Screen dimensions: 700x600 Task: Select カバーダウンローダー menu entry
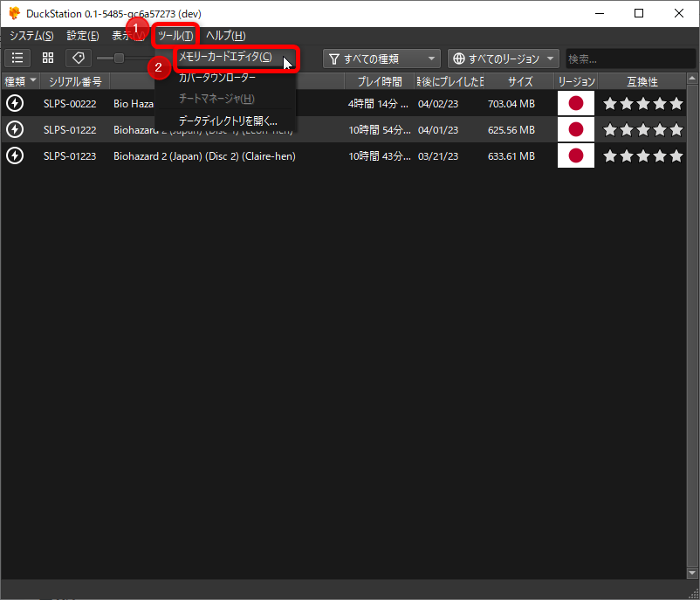(225, 78)
